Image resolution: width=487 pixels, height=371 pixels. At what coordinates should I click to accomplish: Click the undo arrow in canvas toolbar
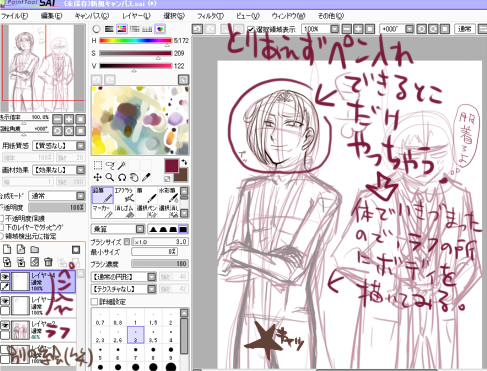[x=197, y=29]
